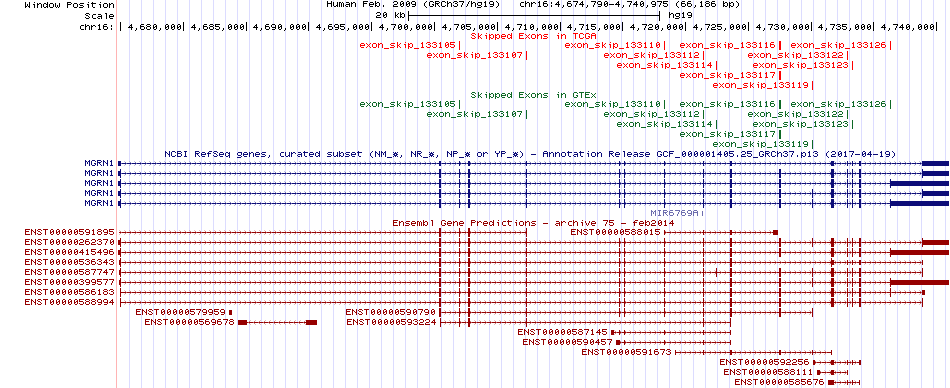Open the ENST00000569678 transcript

coord(190,322)
